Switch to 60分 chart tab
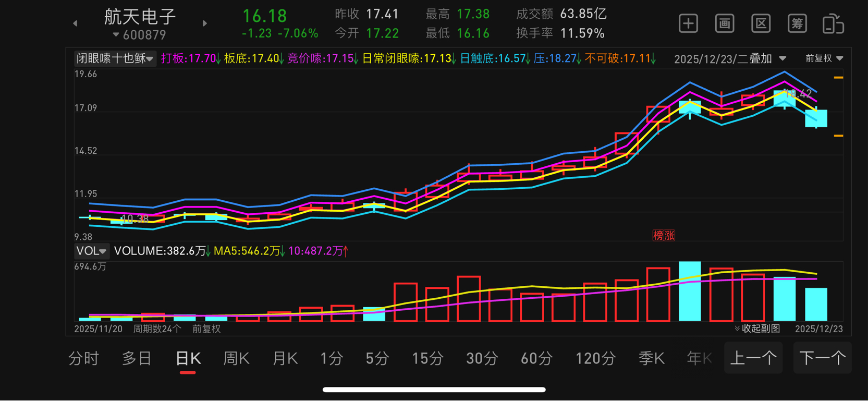The image size is (868, 401). [537, 359]
